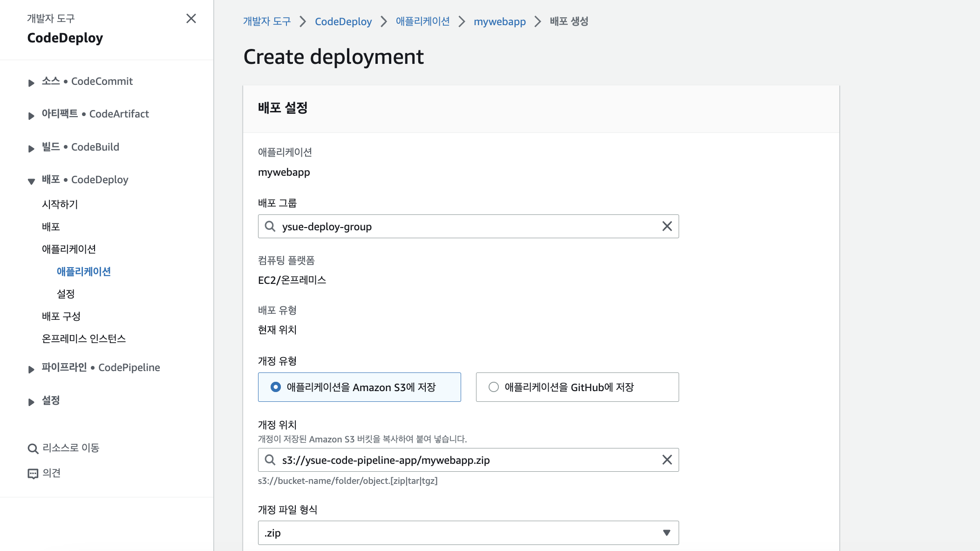Expand the 아티팩트 CodeArtifact section
The width and height of the screenshot is (980, 551).
[x=31, y=116]
